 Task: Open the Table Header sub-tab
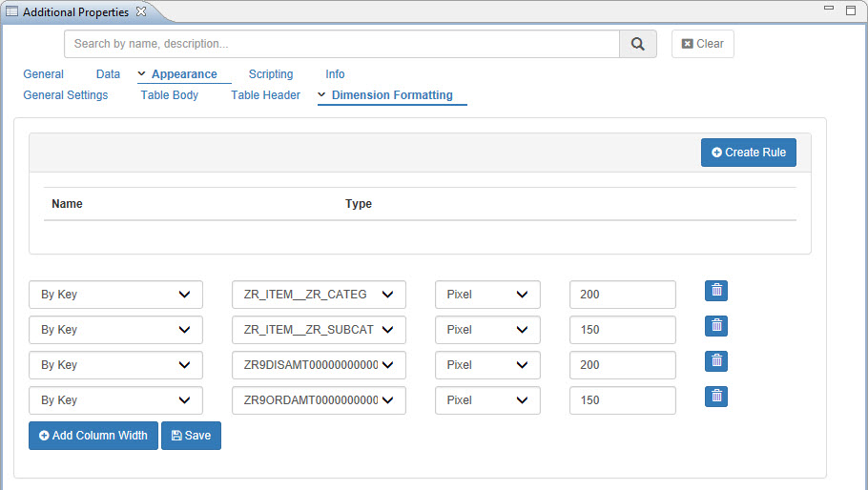point(265,95)
